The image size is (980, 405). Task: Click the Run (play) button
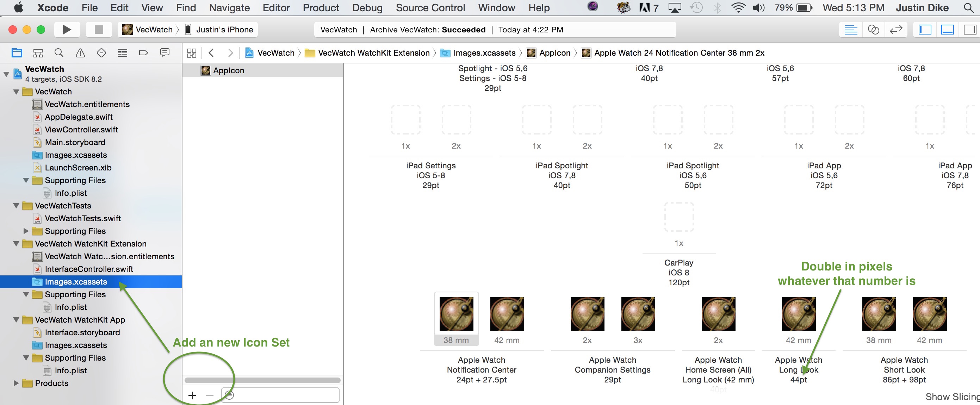67,30
